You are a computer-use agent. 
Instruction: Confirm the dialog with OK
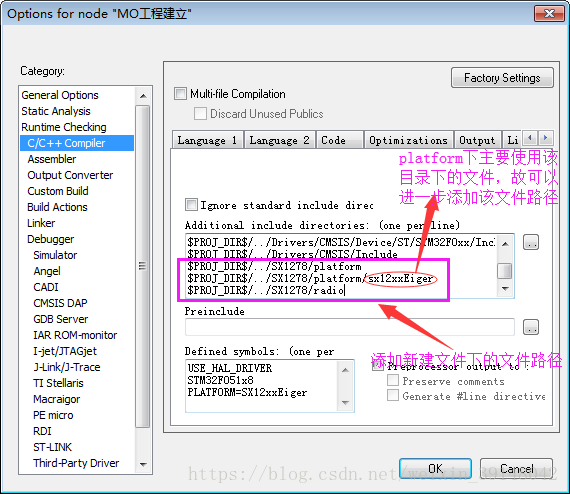click(x=435, y=469)
